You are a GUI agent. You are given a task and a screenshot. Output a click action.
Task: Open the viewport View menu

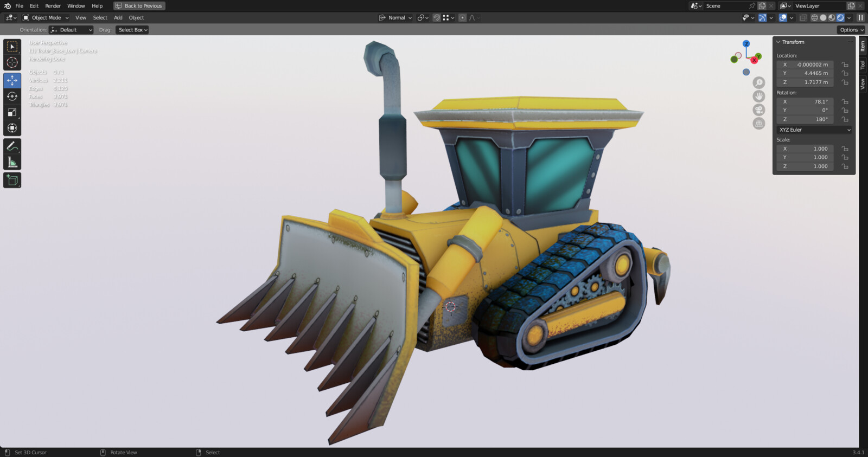coord(81,18)
